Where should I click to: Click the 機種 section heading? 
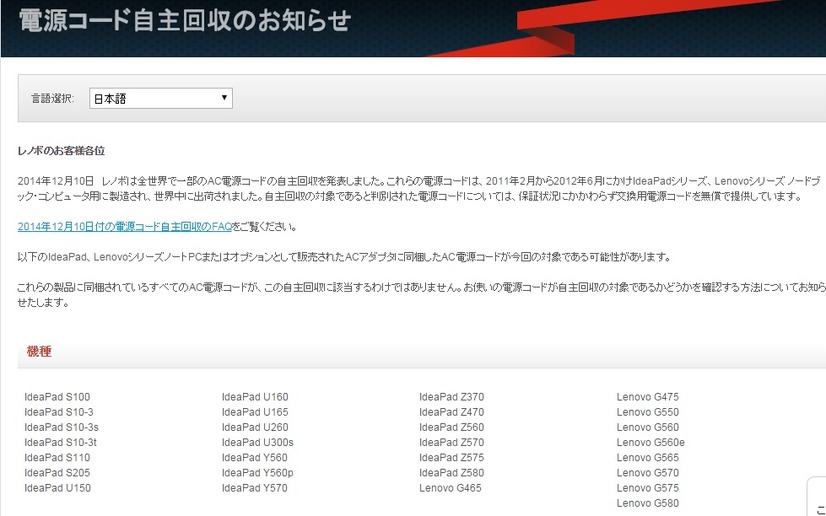pos(39,351)
